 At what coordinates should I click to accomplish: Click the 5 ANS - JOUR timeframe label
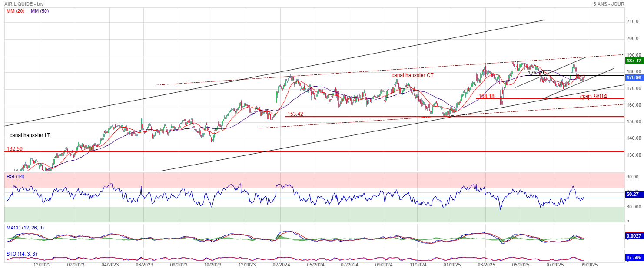(x=608, y=4)
